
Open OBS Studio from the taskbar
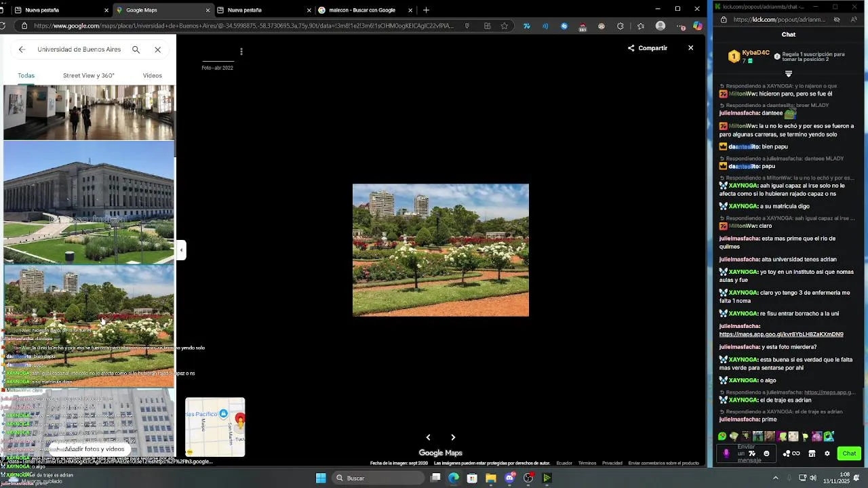tap(528, 478)
